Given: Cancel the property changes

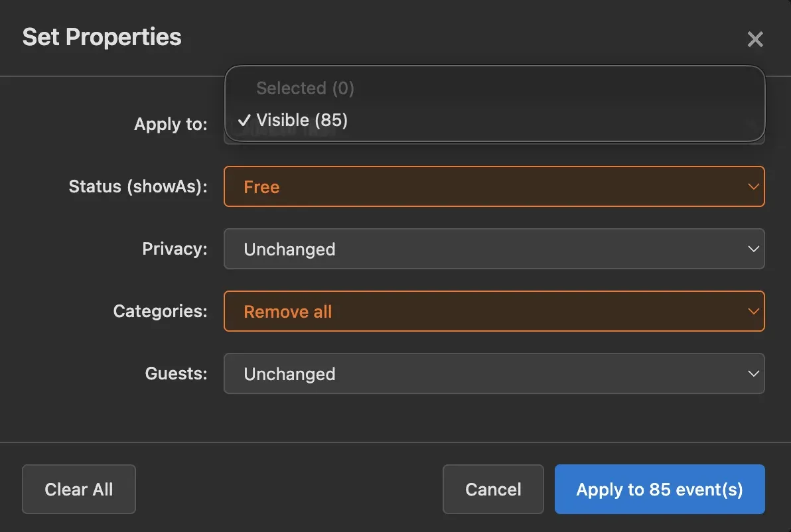Looking at the screenshot, I should (493, 489).
